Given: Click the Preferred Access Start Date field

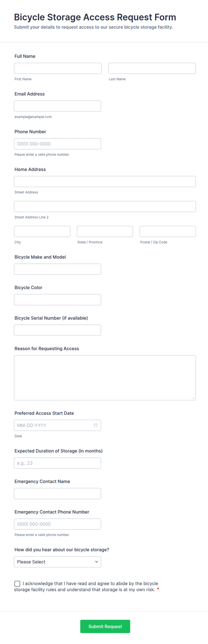Looking at the screenshot, I should [x=57, y=425].
